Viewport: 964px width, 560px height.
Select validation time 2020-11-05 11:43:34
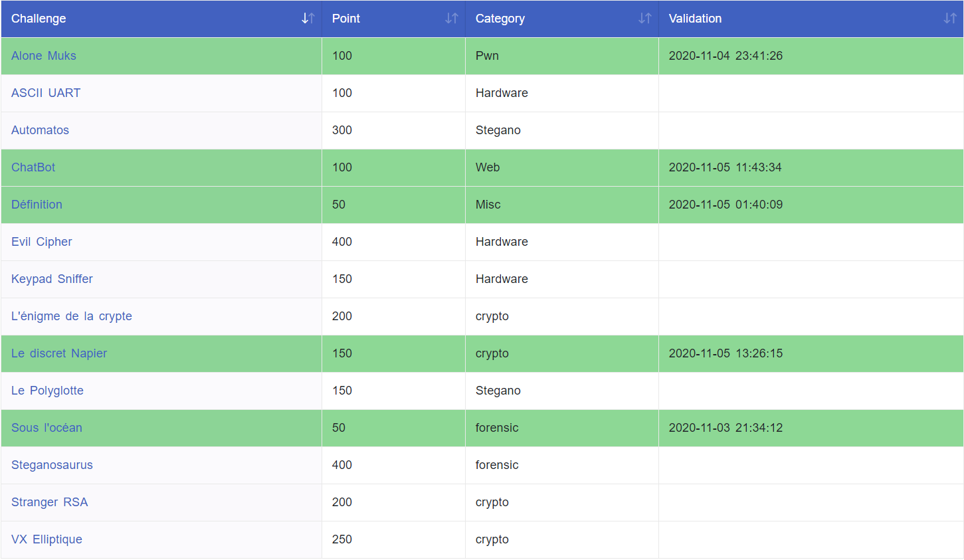pyautogui.click(x=725, y=167)
